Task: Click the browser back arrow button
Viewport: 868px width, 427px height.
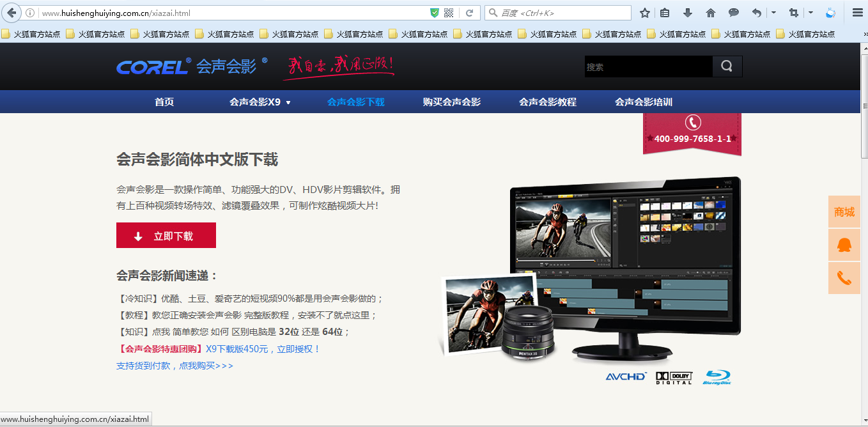Action: (x=12, y=13)
